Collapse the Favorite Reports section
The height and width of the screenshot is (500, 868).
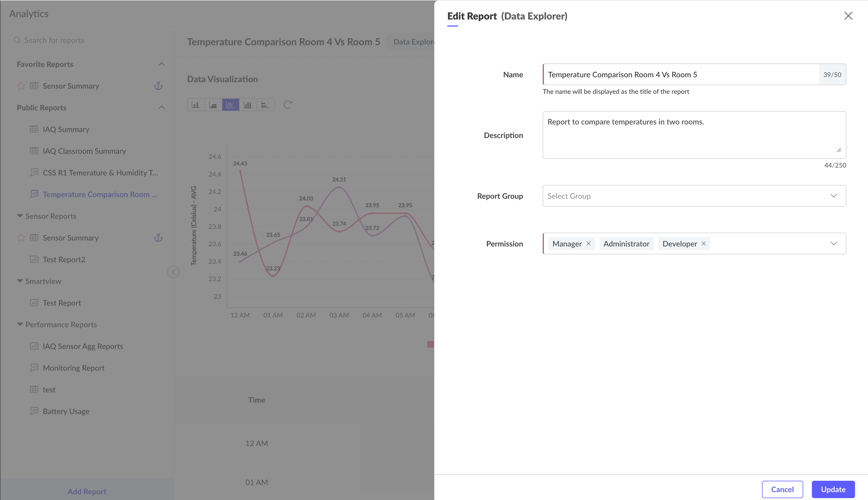[161, 64]
